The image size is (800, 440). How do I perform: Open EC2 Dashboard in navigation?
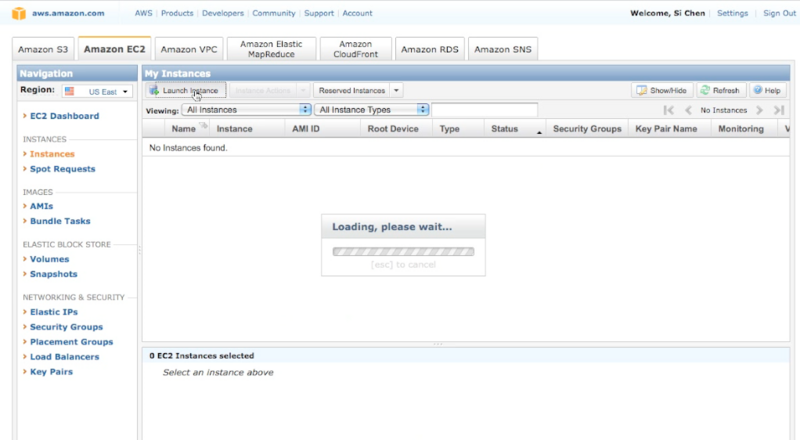[x=64, y=116]
